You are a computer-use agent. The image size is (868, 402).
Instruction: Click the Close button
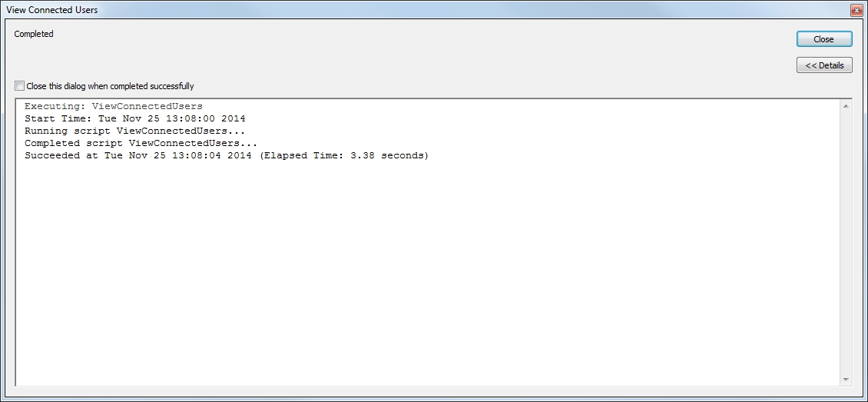(823, 39)
